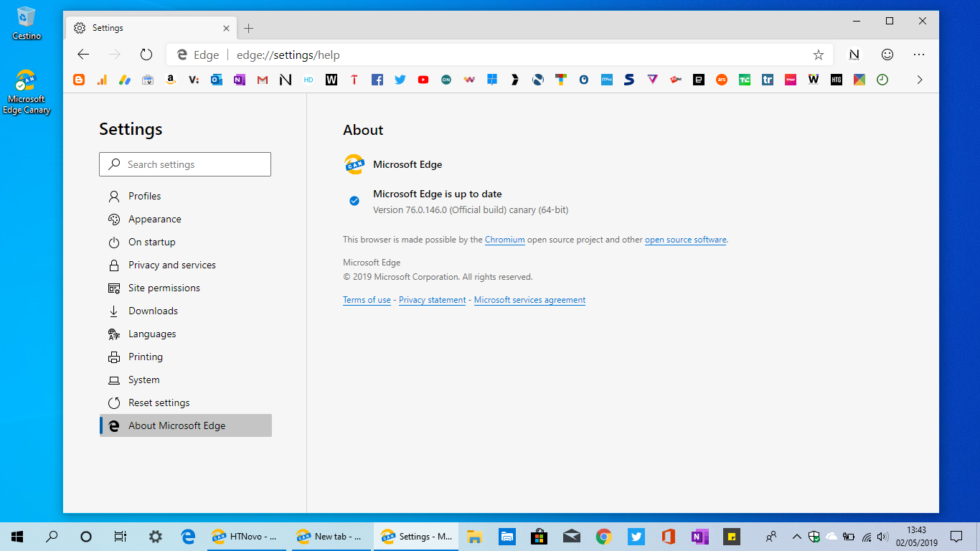Send feedback smiley icon
This screenshot has width=980, height=551.
pyautogui.click(x=887, y=55)
